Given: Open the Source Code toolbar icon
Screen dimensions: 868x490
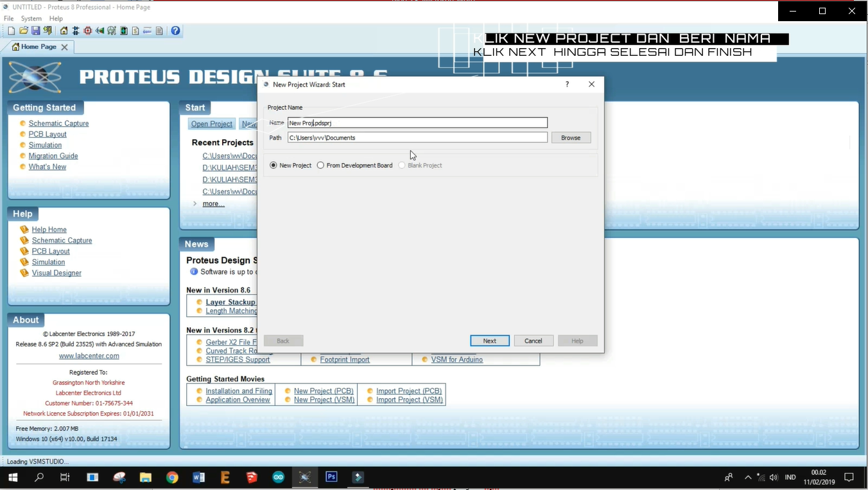Looking at the screenshot, I should click(147, 31).
